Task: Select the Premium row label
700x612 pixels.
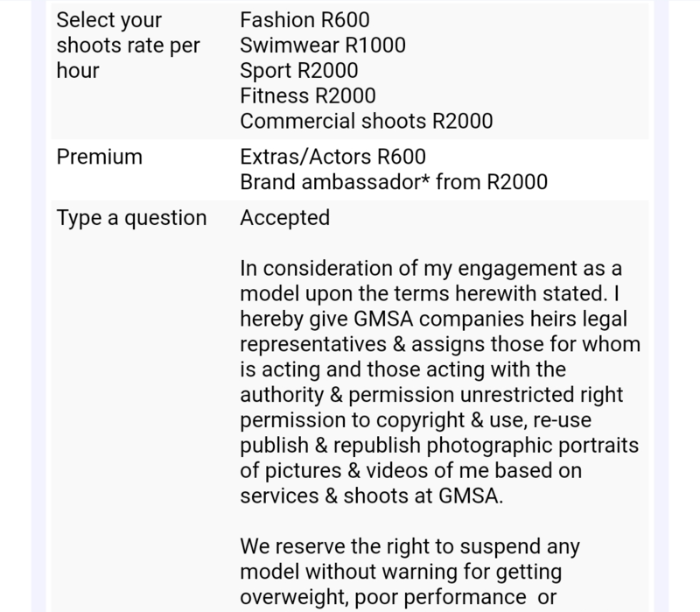Action: pyautogui.click(x=99, y=157)
